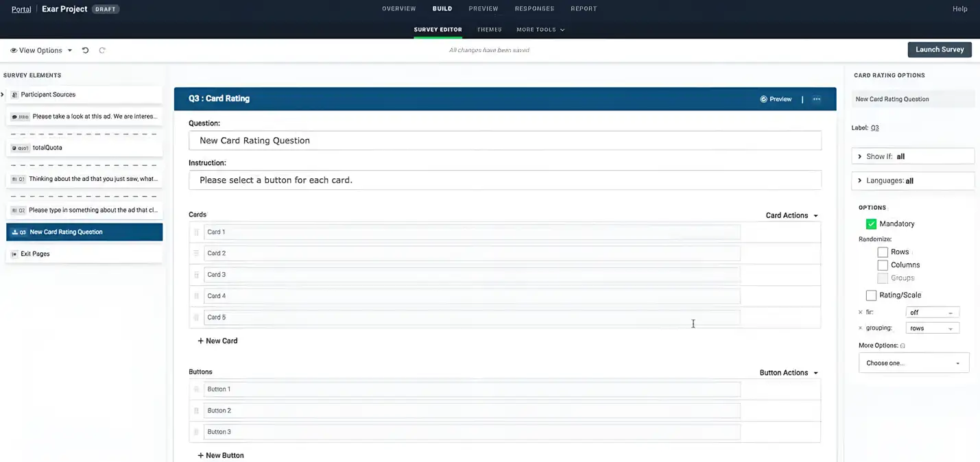This screenshot has width=980, height=462.
Task: Uncheck the Mandatory option
Action: (x=871, y=223)
